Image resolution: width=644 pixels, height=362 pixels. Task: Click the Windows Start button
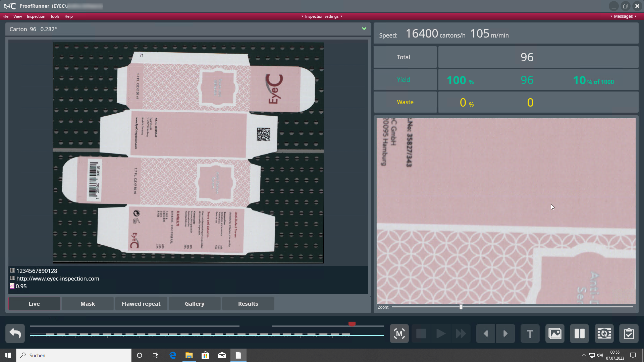[x=8, y=355]
